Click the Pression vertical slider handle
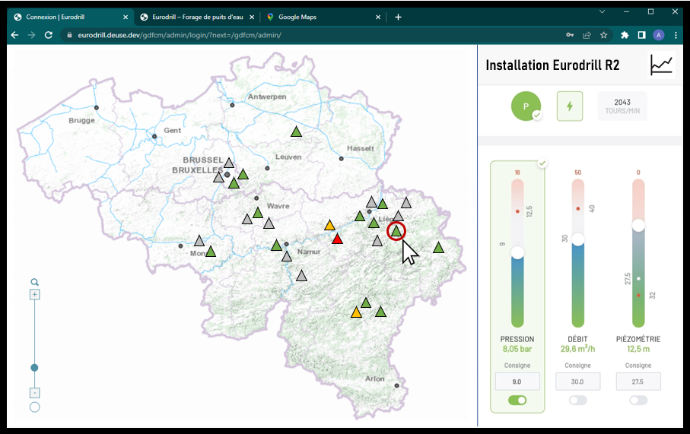The width and height of the screenshot is (690, 434). (x=517, y=253)
